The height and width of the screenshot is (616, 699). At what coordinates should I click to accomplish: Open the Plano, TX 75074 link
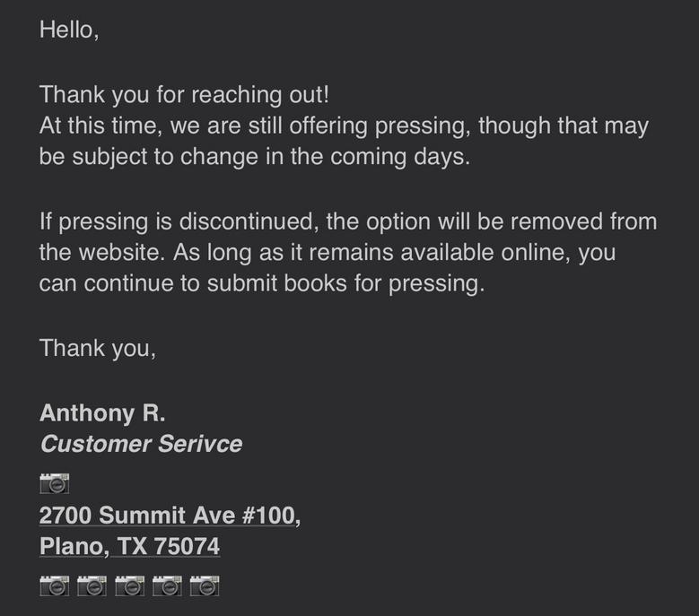click(x=129, y=546)
